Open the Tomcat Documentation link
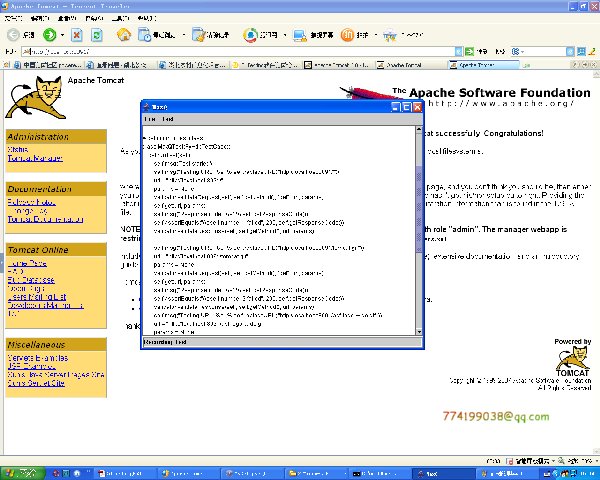 [46, 219]
